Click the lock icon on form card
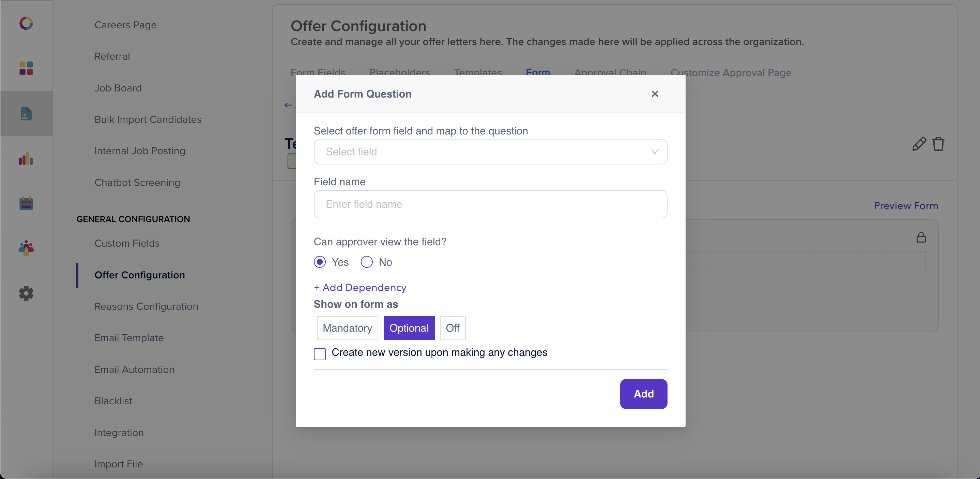Screen dimensions: 980x479 [921, 237]
